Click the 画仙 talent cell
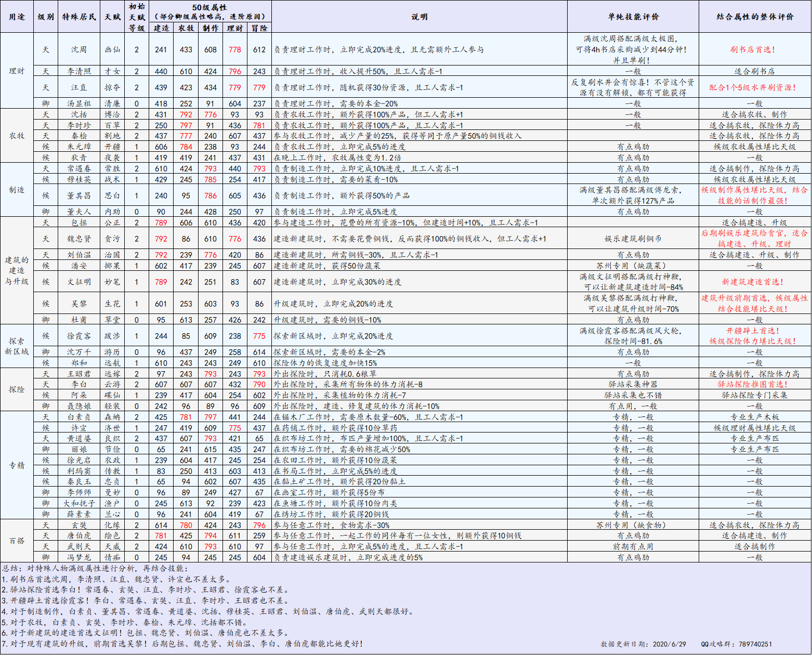 click(112, 49)
